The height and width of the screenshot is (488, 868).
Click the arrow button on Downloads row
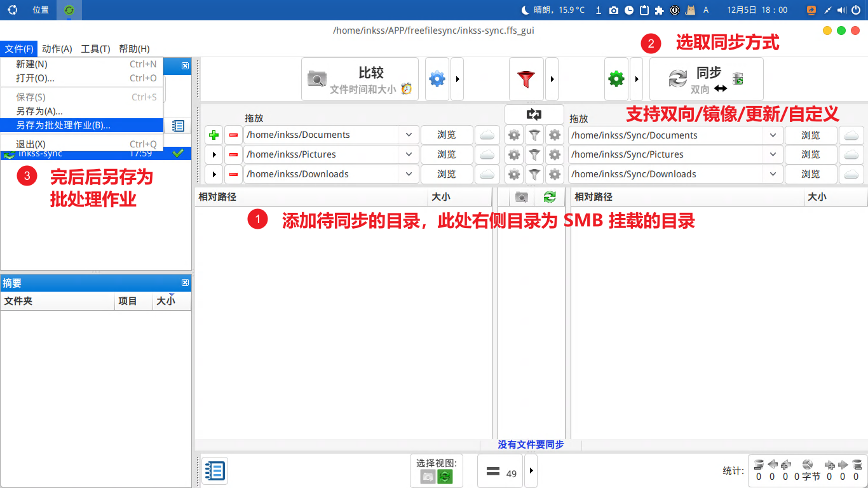tap(214, 174)
